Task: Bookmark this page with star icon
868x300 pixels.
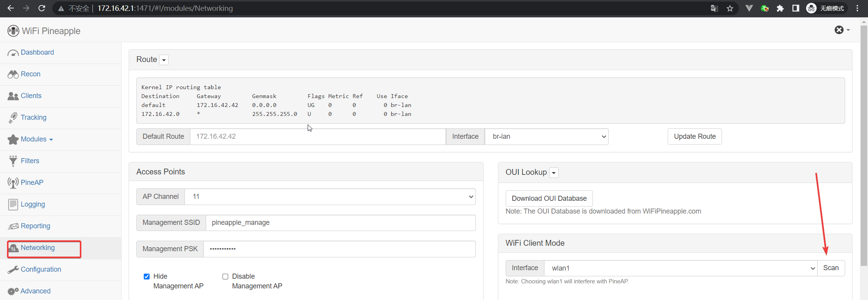Action: pyautogui.click(x=730, y=8)
